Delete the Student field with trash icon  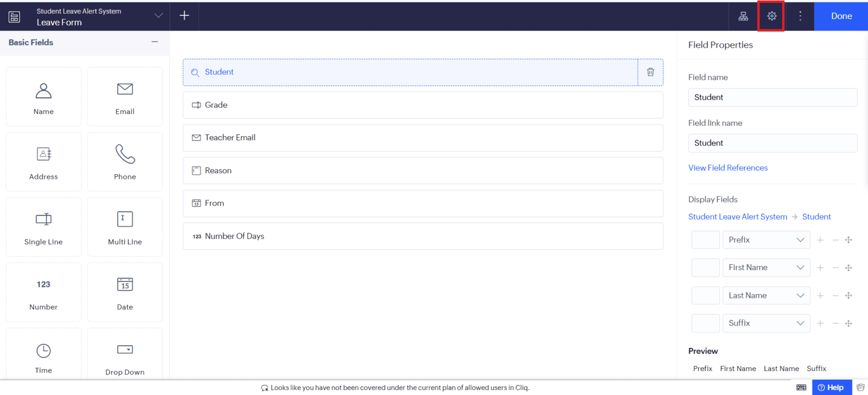point(650,72)
